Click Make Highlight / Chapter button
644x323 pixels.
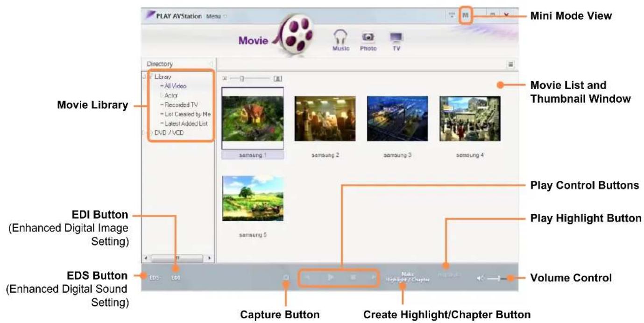coord(408,277)
